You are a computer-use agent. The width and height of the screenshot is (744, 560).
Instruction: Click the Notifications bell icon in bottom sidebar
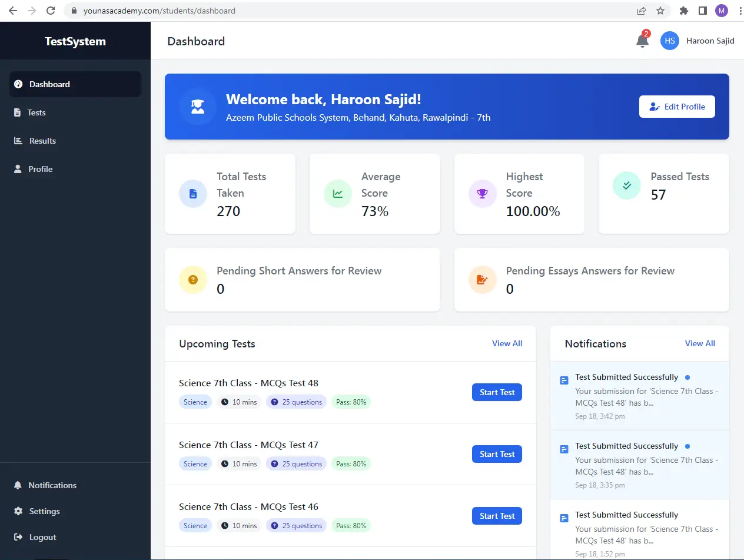click(x=17, y=485)
